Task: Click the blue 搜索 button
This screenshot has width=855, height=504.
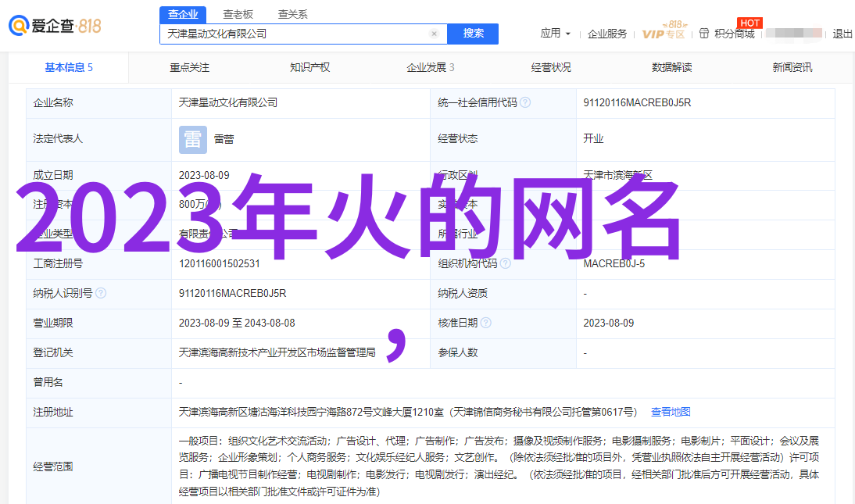Action: click(x=473, y=34)
